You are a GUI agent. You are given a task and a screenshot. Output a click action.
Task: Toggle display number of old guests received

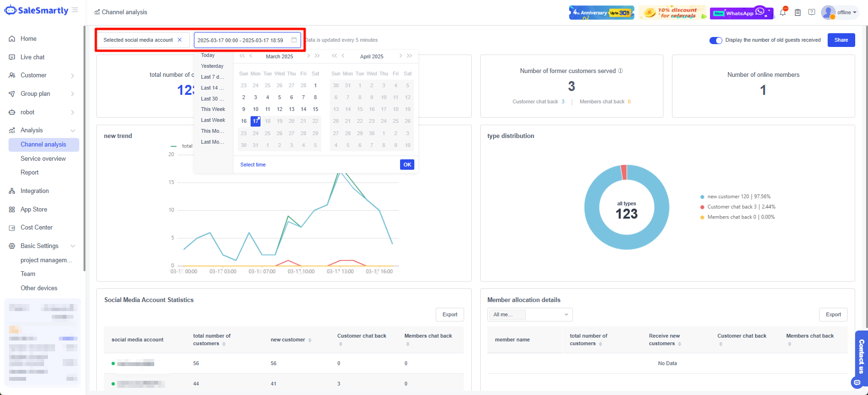715,40
